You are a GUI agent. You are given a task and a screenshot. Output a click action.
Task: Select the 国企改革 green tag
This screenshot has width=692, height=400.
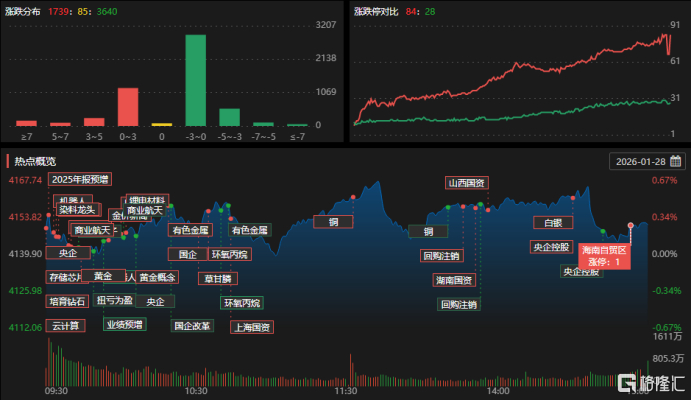coord(192,326)
